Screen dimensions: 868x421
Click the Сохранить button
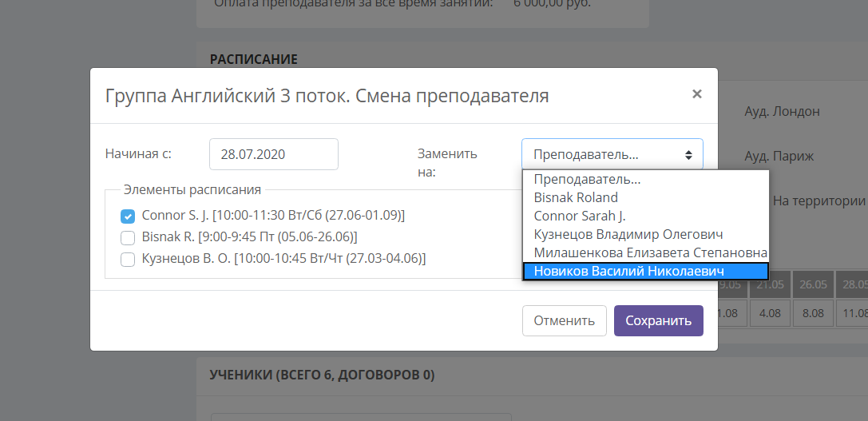click(658, 320)
